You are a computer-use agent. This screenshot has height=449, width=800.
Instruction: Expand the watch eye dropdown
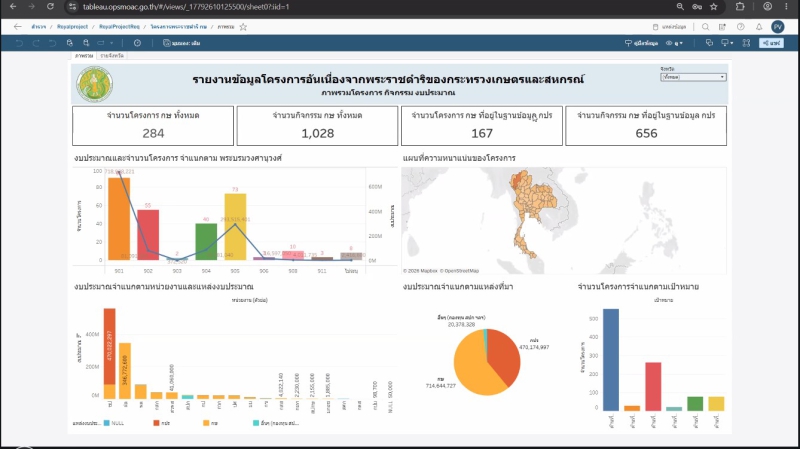pyautogui.click(x=674, y=43)
